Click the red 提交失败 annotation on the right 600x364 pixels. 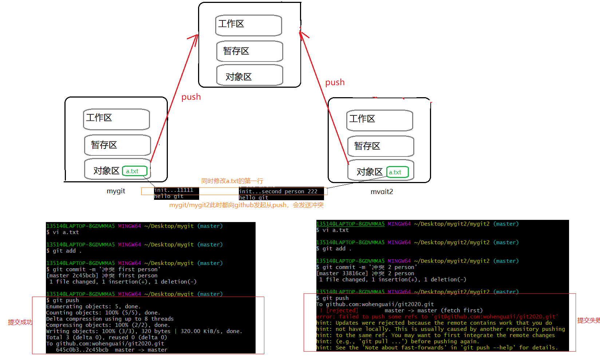588,320
